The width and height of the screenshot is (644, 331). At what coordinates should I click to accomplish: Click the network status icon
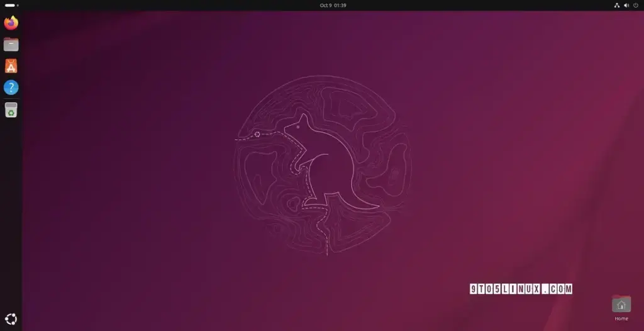(x=617, y=5)
